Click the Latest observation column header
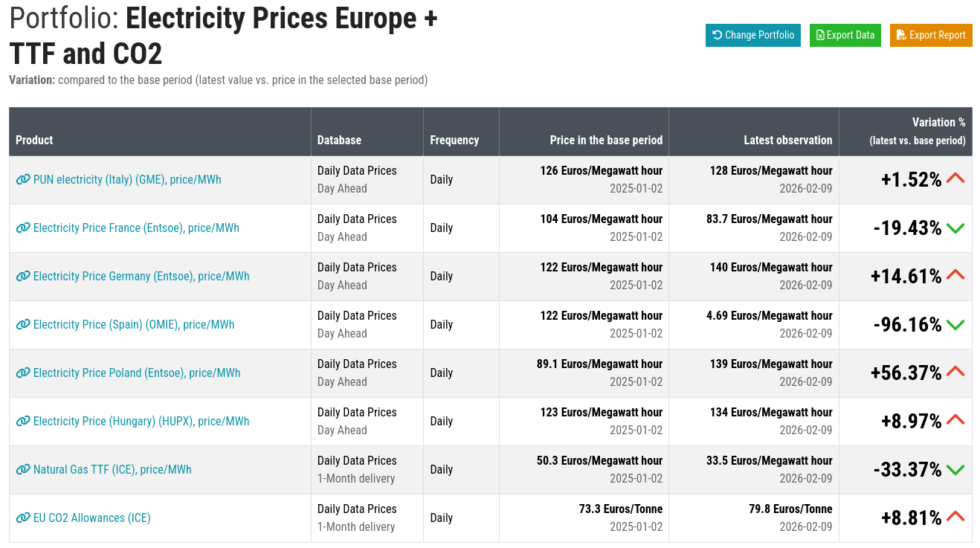 pos(787,140)
